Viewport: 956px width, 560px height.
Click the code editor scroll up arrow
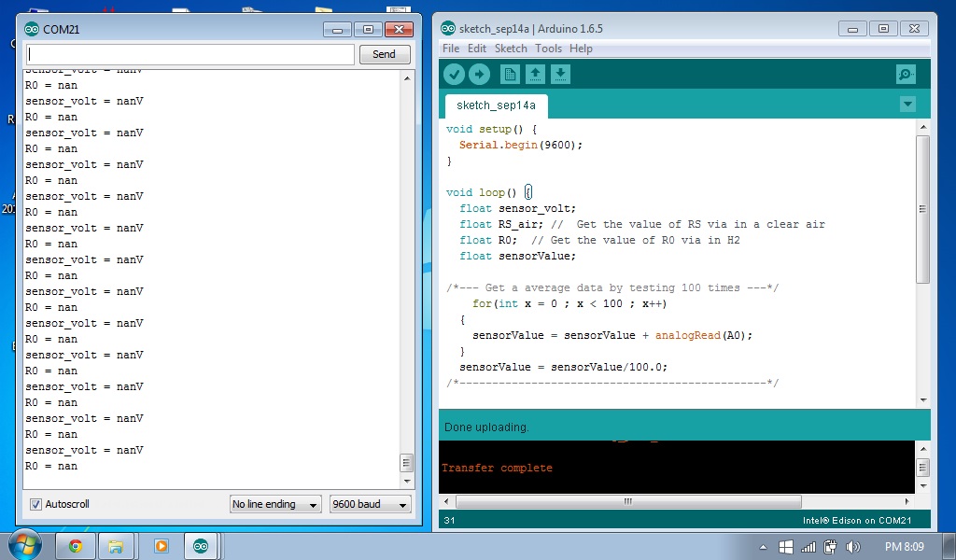point(923,127)
